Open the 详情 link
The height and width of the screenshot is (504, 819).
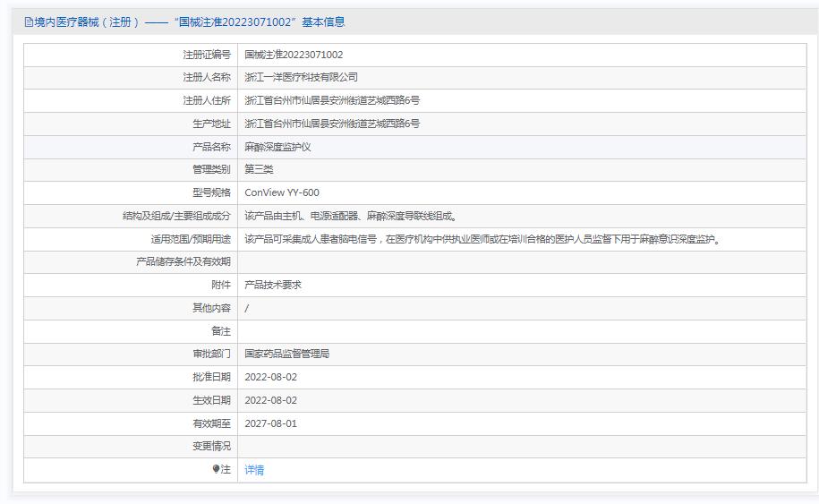pos(254,469)
